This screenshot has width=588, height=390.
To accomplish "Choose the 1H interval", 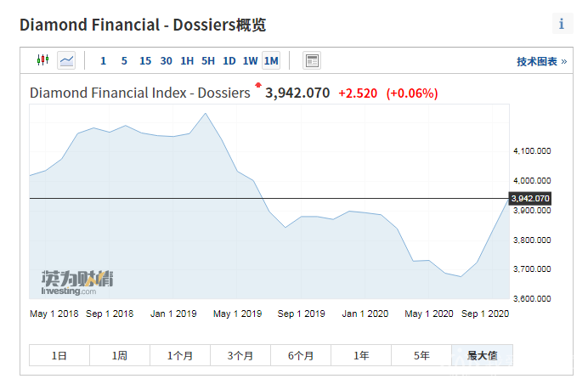I will coord(187,60).
